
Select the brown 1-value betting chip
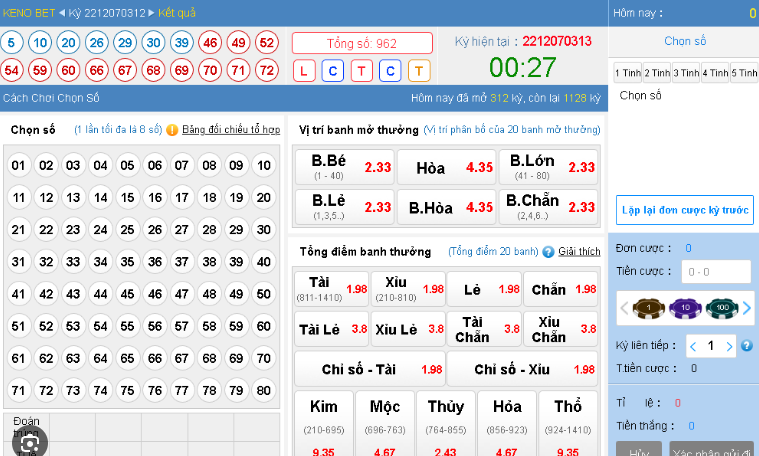(x=649, y=308)
